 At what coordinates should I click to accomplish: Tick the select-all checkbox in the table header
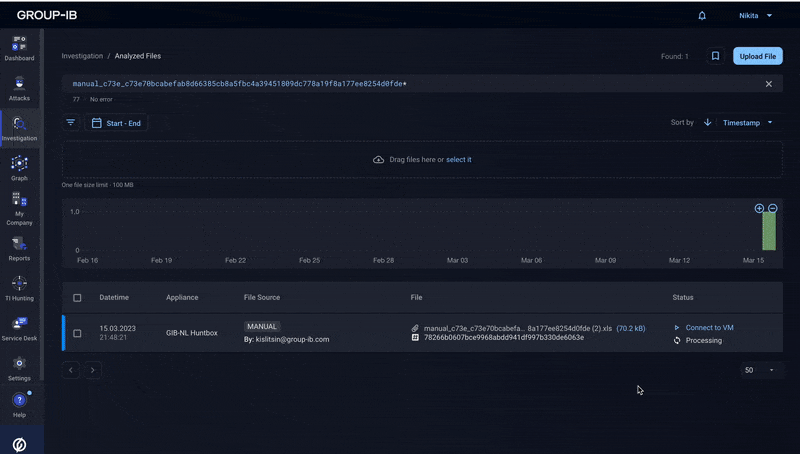coord(77,297)
